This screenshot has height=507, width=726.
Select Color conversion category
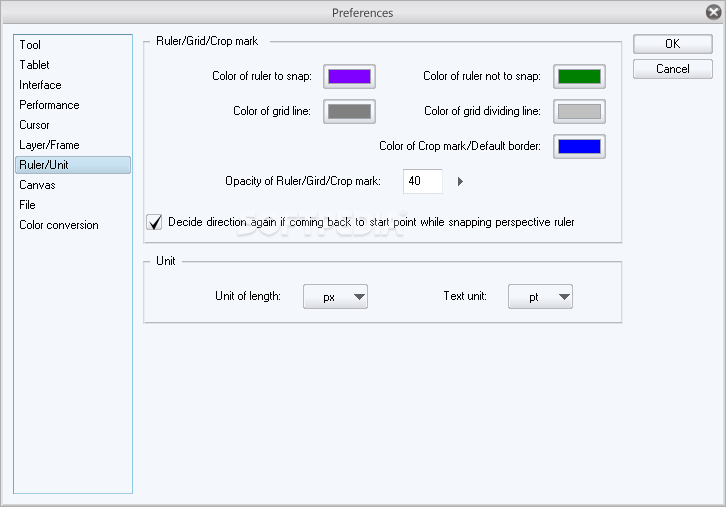[x=73, y=225]
